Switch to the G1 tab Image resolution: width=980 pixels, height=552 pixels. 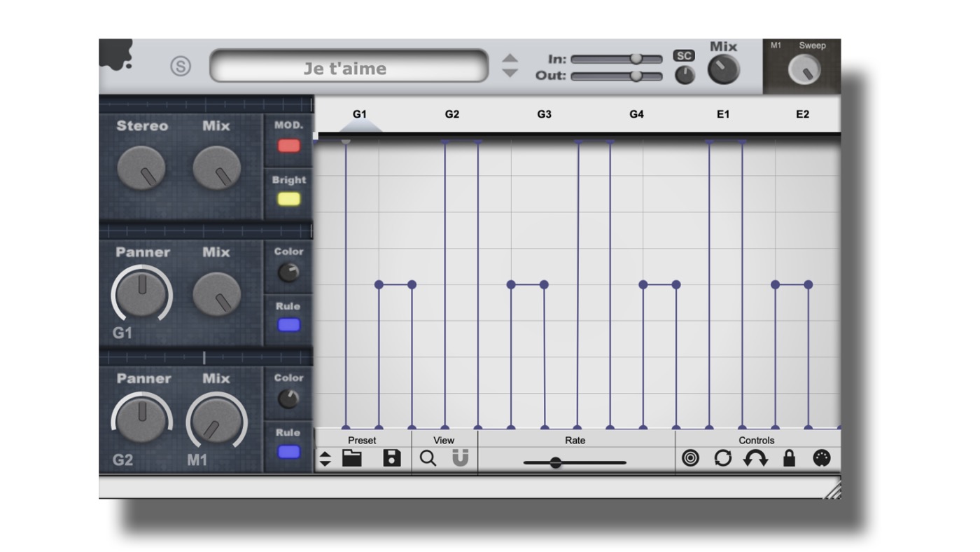coord(359,114)
